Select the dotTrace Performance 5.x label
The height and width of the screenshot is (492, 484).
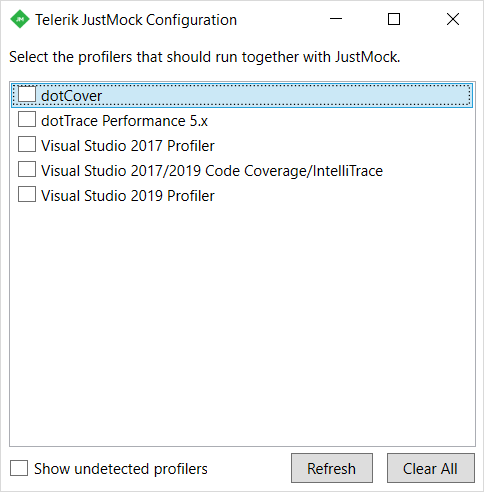(x=124, y=121)
